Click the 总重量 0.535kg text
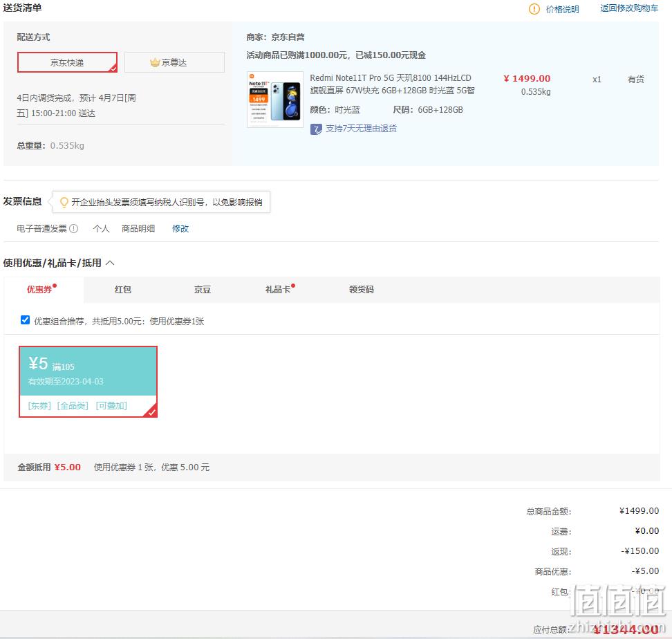 50,146
